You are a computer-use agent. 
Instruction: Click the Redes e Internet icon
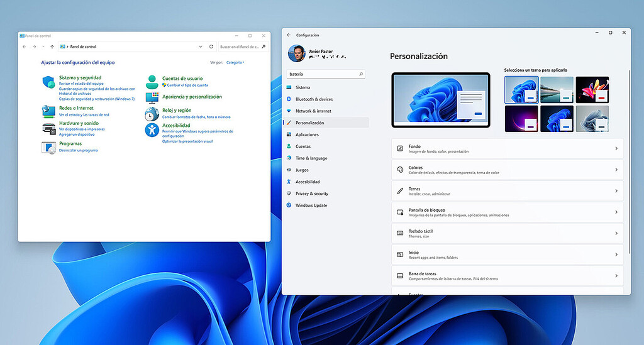click(48, 111)
